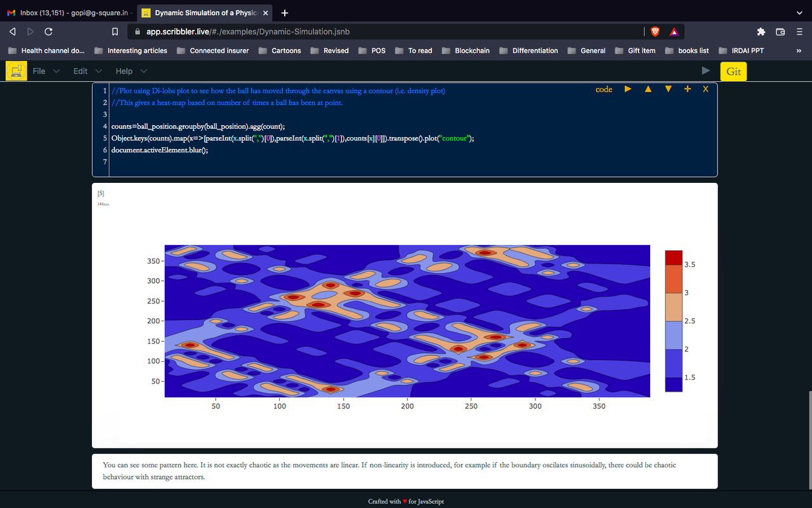The width and height of the screenshot is (812, 508).
Task: Click 'Crafted with ♥ for JavaScript' footer
Action: click(x=406, y=501)
